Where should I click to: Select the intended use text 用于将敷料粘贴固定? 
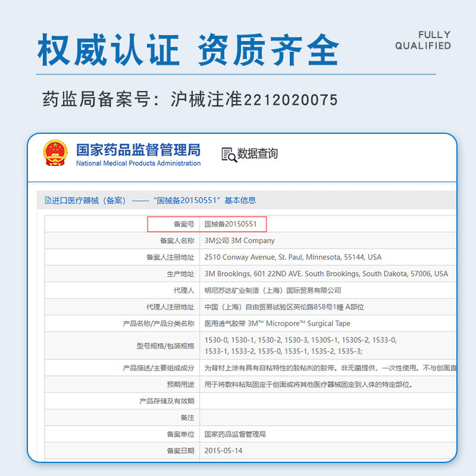309,384
